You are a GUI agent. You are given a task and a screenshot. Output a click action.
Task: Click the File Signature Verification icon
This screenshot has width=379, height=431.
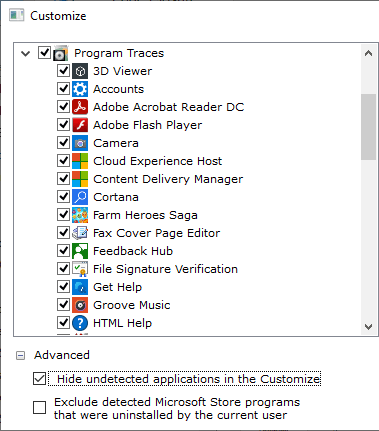click(x=80, y=269)
